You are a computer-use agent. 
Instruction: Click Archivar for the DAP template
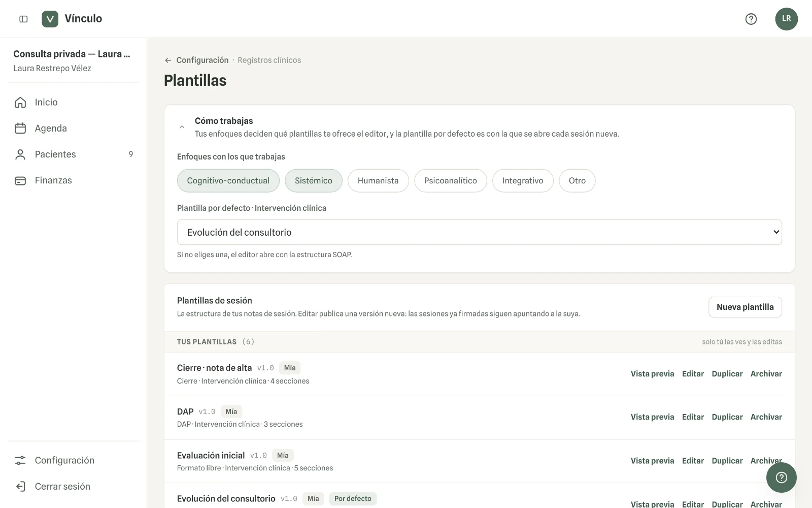click(766, 417)
